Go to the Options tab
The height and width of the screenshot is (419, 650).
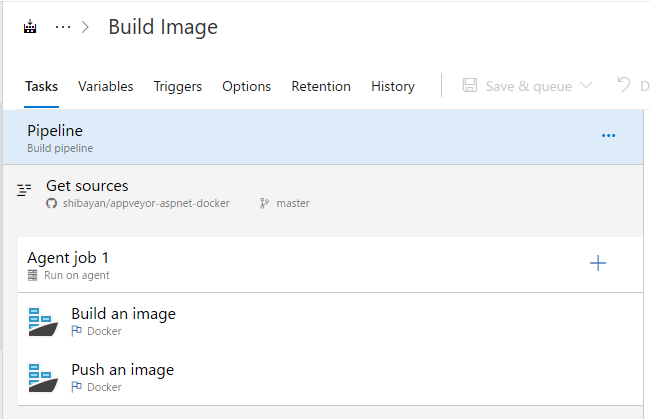point(247,86)
